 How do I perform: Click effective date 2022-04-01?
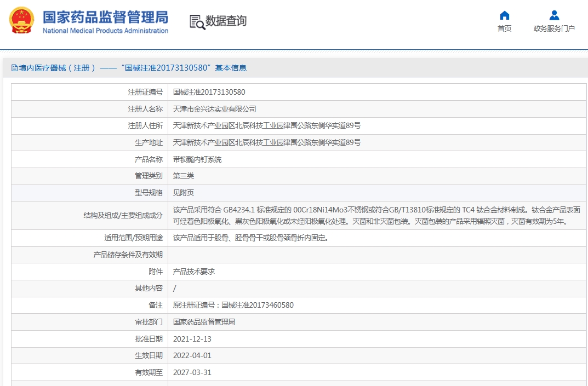tap(192, 355)
